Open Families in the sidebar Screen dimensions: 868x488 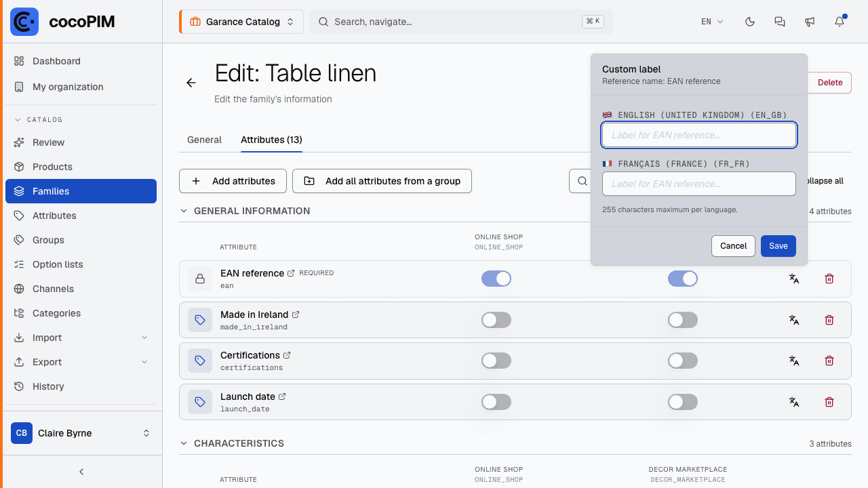coord(81,191)
